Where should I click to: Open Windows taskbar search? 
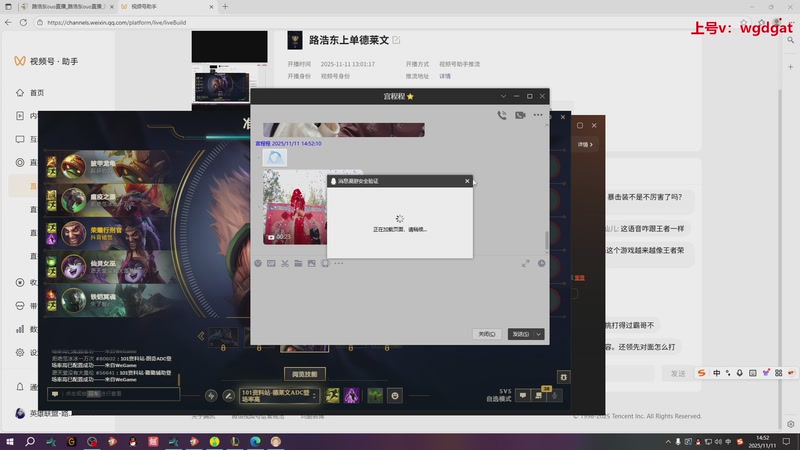(30, 441)
